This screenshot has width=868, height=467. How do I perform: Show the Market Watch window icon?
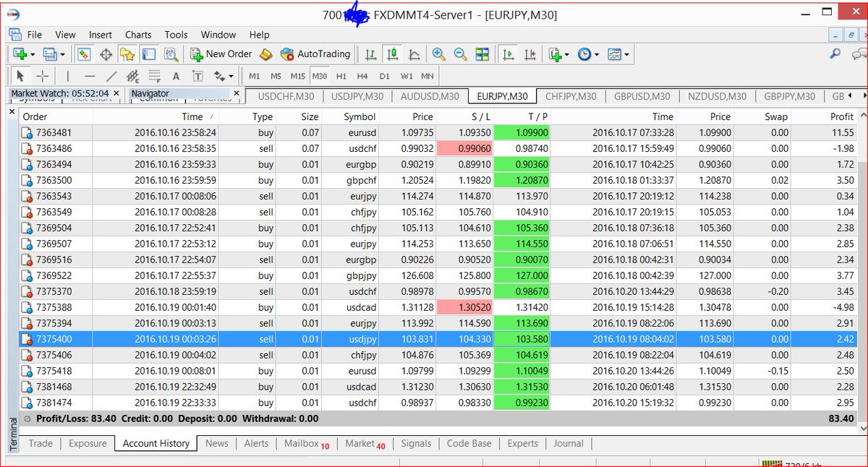[84, 53]
